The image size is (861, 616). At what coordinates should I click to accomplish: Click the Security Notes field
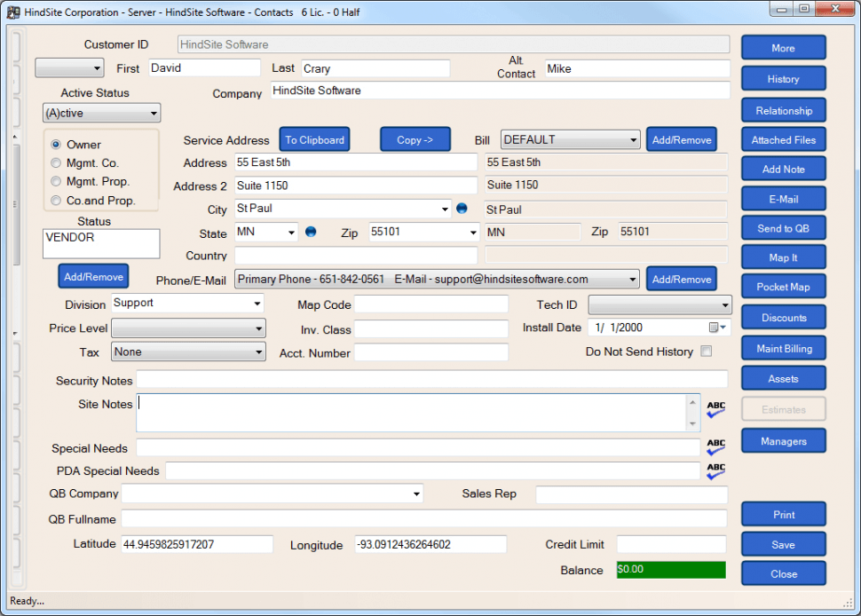coord(432,379)
